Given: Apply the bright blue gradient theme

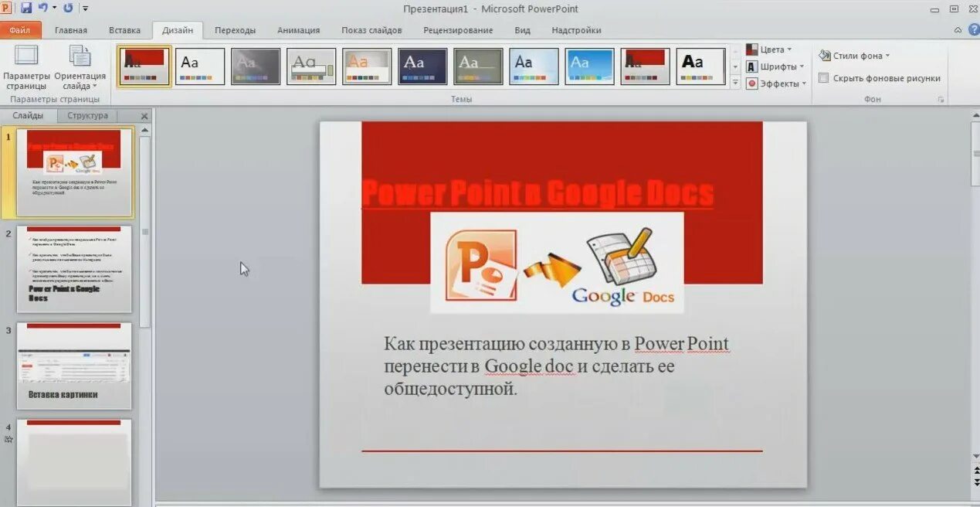Looking at the screenshot, I should coord(589,66).
